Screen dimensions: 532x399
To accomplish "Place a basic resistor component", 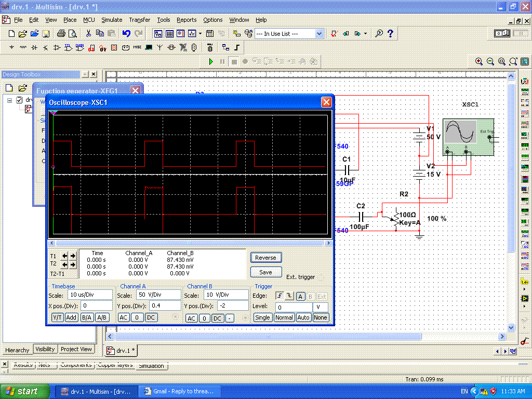I will coord(23,47).
